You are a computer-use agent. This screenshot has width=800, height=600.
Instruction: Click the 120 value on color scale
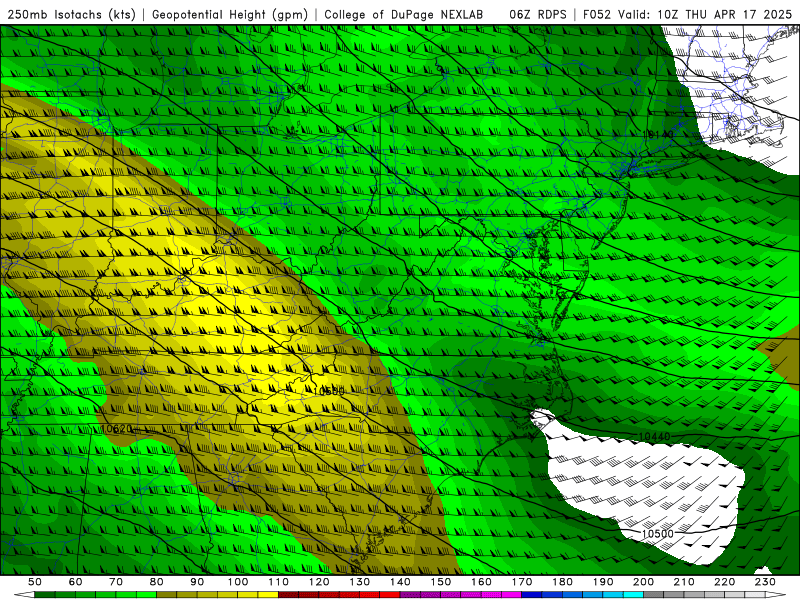(319, 582)
